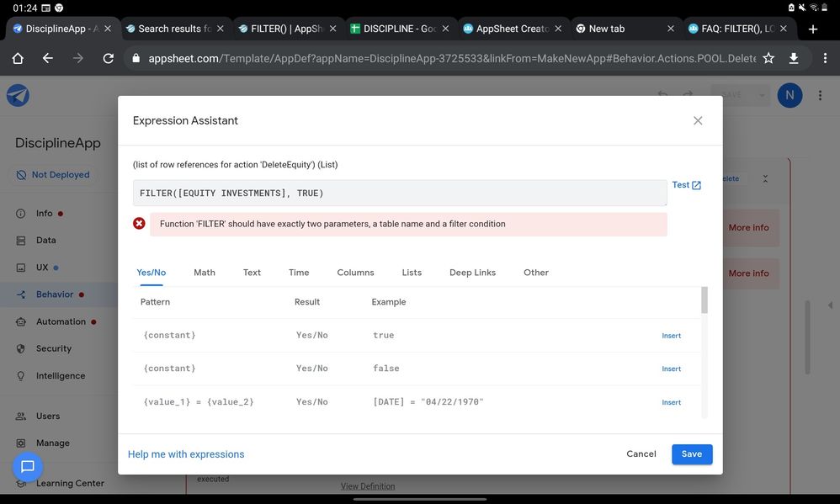Switch to the Deep Links tab
This screenshot has height=504, width=840.
[472, 272]
